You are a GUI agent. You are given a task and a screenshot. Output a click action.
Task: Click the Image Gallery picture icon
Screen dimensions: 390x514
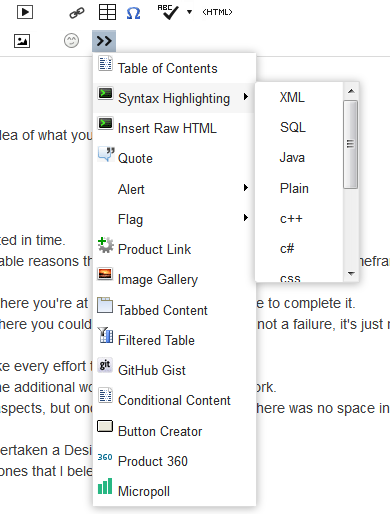click(x=105, y=274)
